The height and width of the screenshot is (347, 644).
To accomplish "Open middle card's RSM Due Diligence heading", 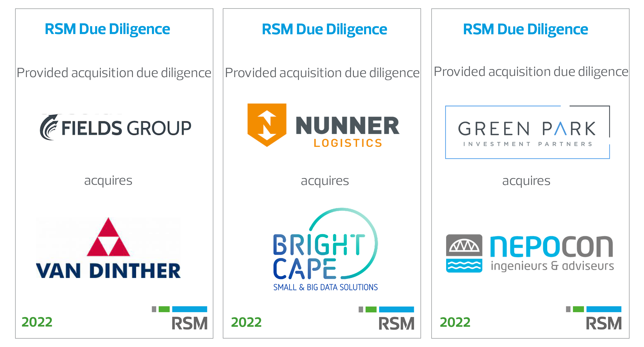I will pos(324,29).
